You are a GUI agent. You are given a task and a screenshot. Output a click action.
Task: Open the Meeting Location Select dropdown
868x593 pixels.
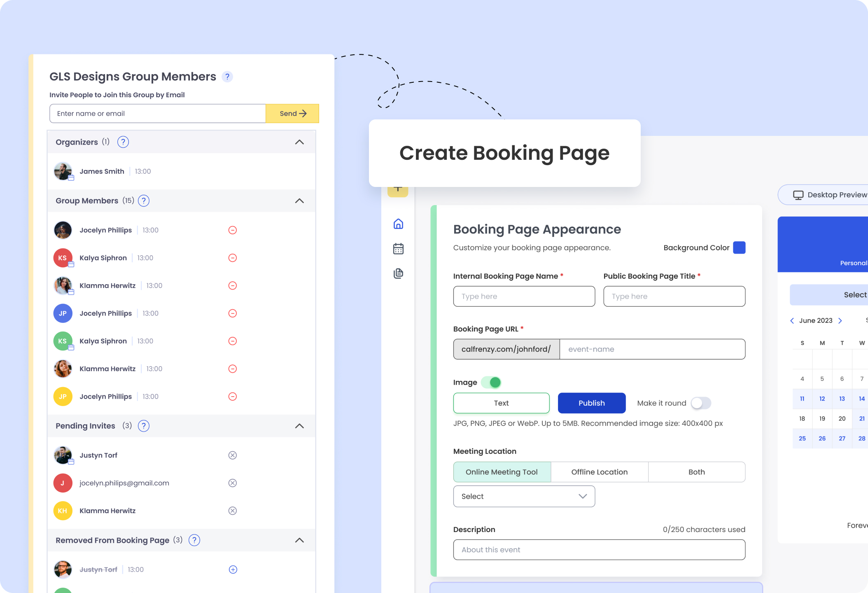(x=524, y=496)
